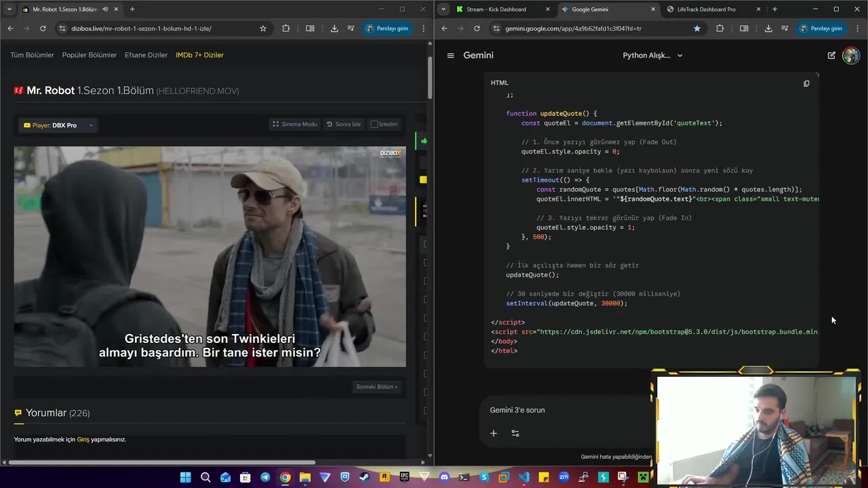The height and width of the screenshot is (488, 868).
Task: Open Popüler Bölümler menu link
Action: click(x=90, y=55)
